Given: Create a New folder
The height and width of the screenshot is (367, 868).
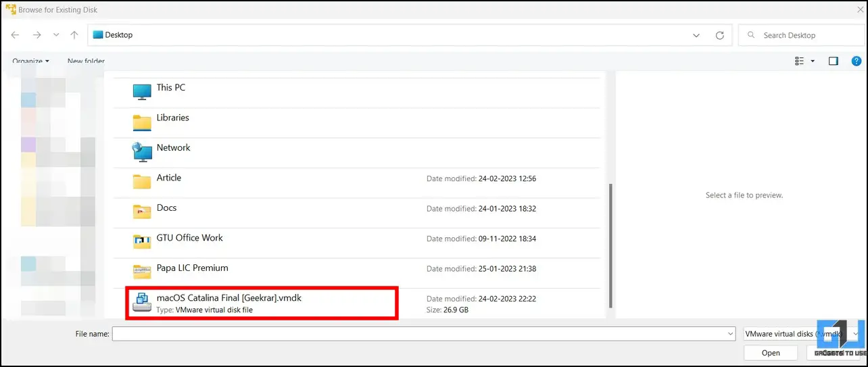Looking at the screenshot, I should tap(86, 62).
